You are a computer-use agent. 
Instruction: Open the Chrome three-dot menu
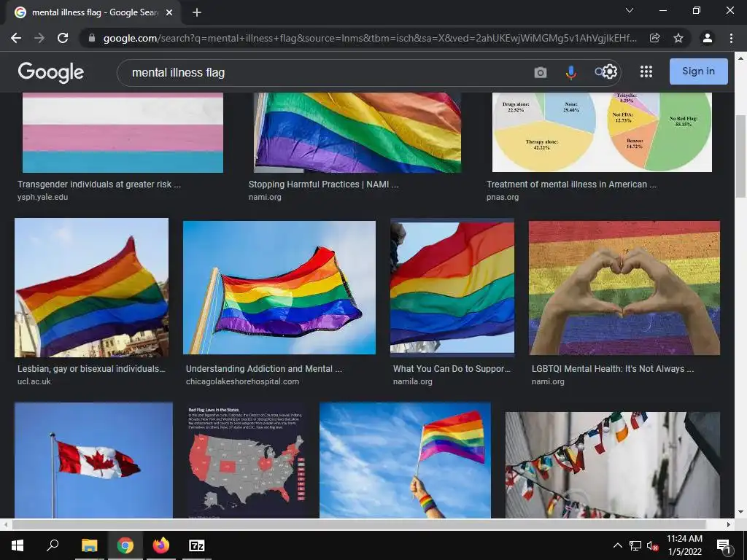pos(731,38)
